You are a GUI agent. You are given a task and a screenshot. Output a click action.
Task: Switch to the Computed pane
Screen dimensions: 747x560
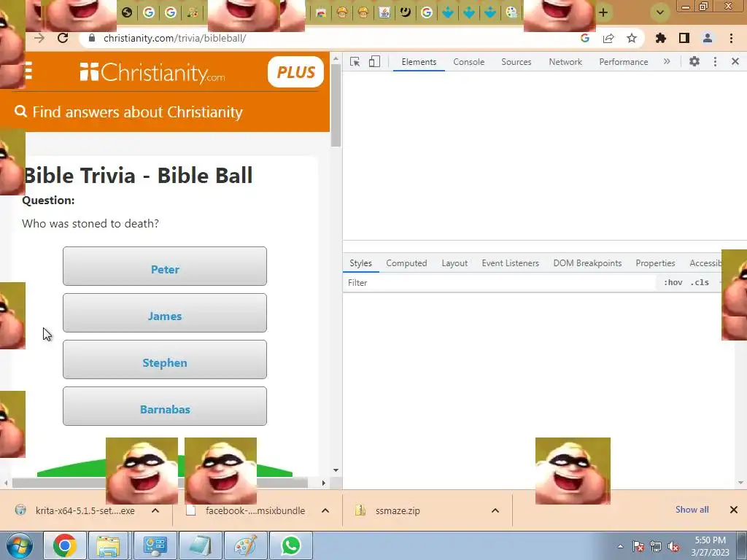[x=406, y=263]
